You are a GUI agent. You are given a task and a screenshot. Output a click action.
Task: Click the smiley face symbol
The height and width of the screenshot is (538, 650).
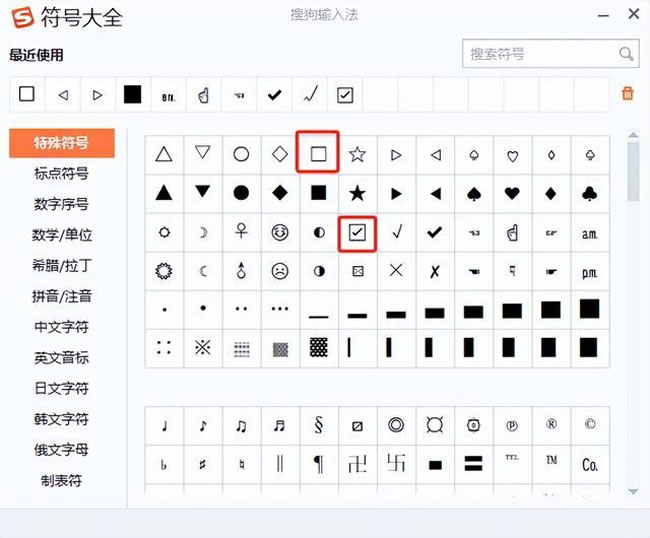[x=280, y=233]
